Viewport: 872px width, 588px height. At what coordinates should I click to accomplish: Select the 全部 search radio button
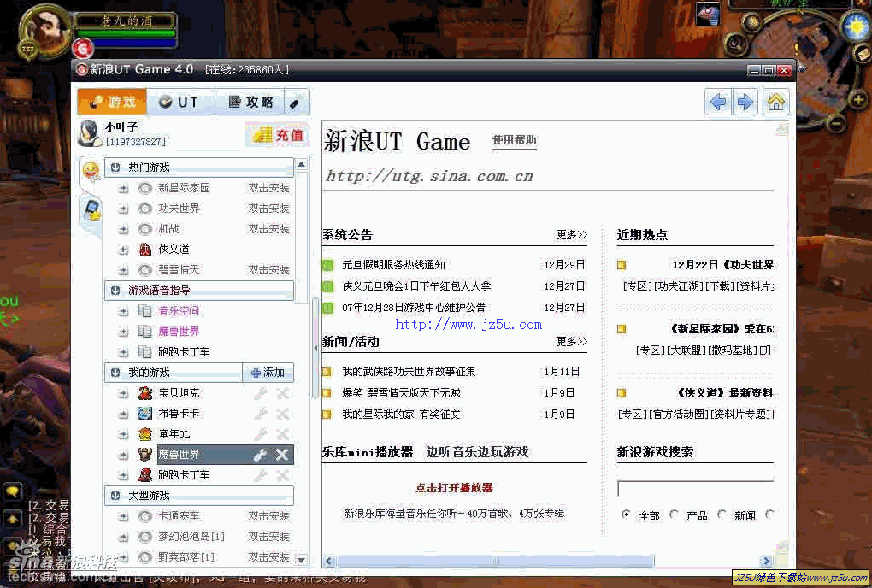click(626, 514)
